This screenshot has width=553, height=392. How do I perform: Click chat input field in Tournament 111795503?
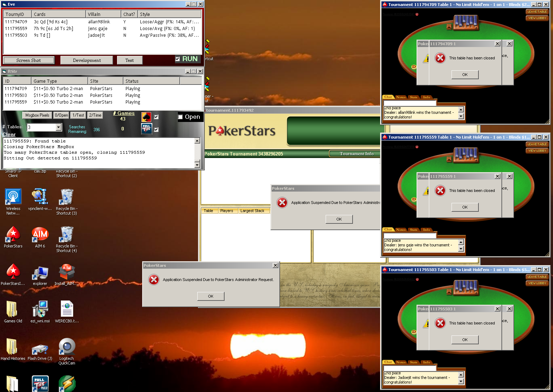click(x=410, y=368)
